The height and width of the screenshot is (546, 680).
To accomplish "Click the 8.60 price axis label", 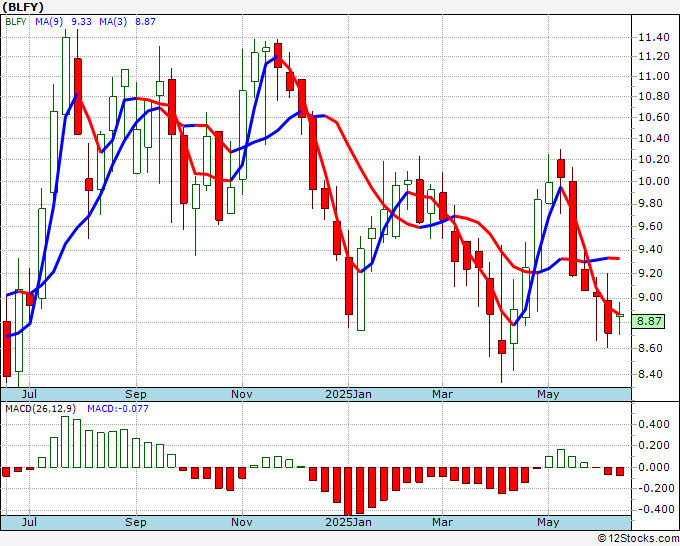I will (x=651, y=348).
